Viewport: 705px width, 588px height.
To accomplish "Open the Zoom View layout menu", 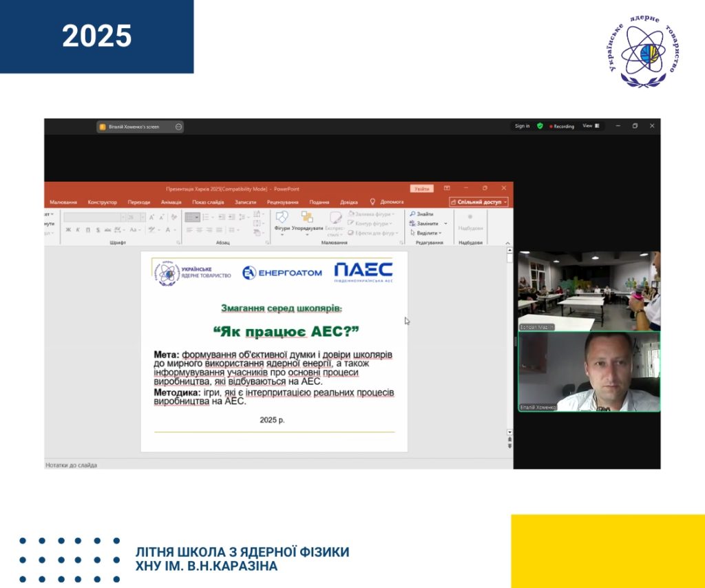I will (591, 126).
